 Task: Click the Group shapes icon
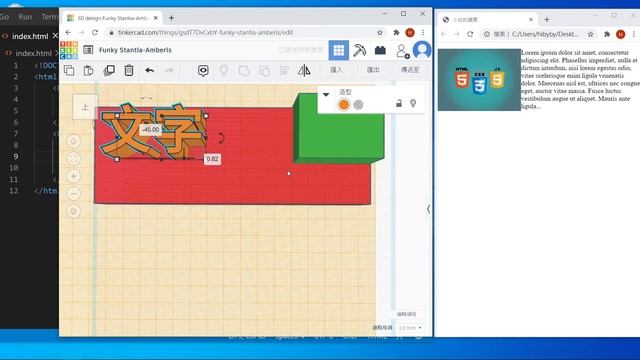[x=244, y=71]
